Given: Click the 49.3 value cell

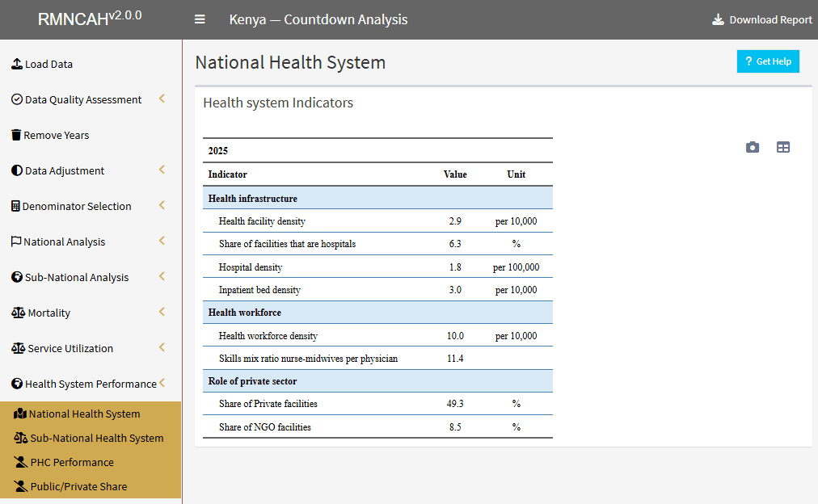Looking at the screenshot, I should click(x=455, y=404).
